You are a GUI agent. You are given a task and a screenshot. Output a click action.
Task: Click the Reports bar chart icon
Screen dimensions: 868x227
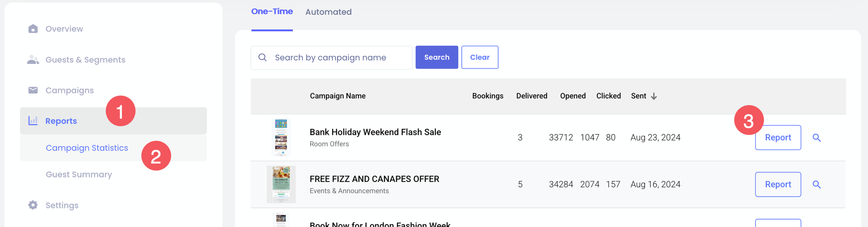pyautogui.click(x=33, y=121)
